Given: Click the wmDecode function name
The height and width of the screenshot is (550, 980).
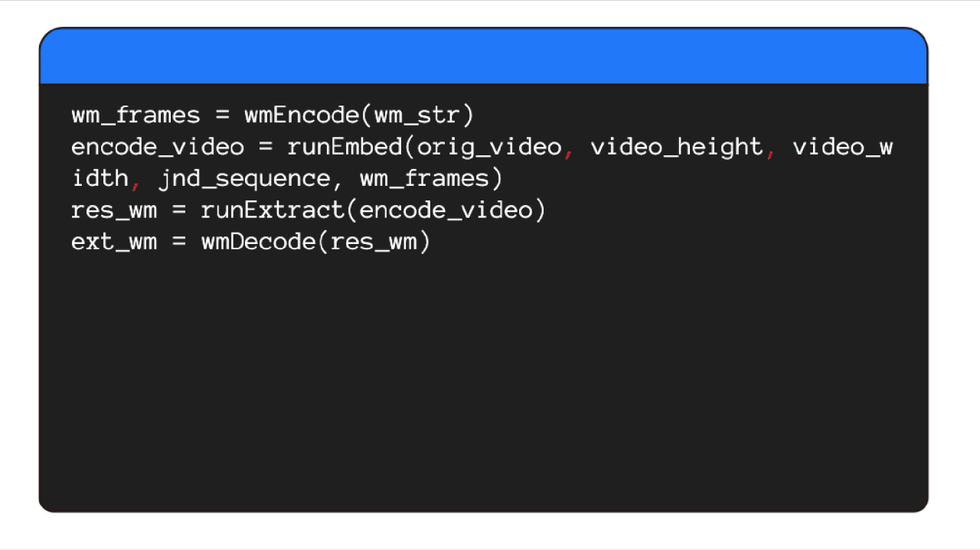Looking at the screenshot, I should (x=258, y=242).
